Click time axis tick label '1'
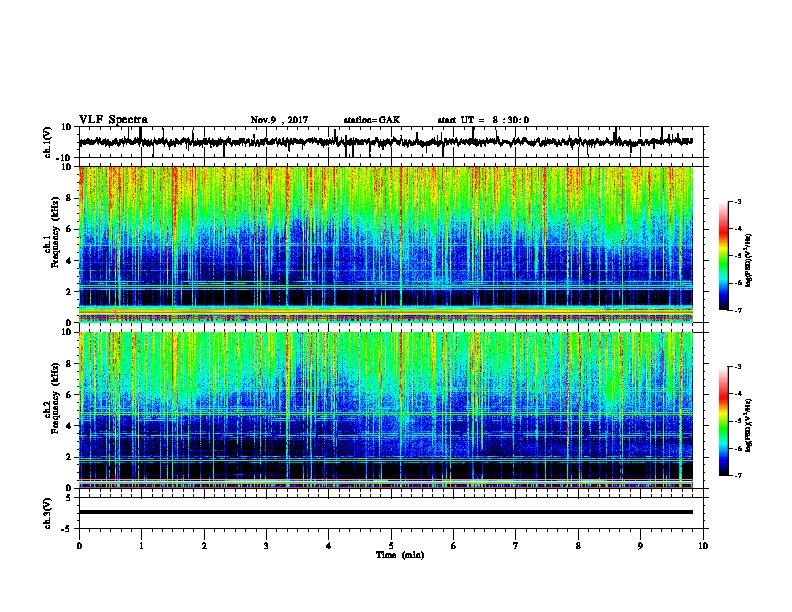792x612 pixels. tap(141, 546)
